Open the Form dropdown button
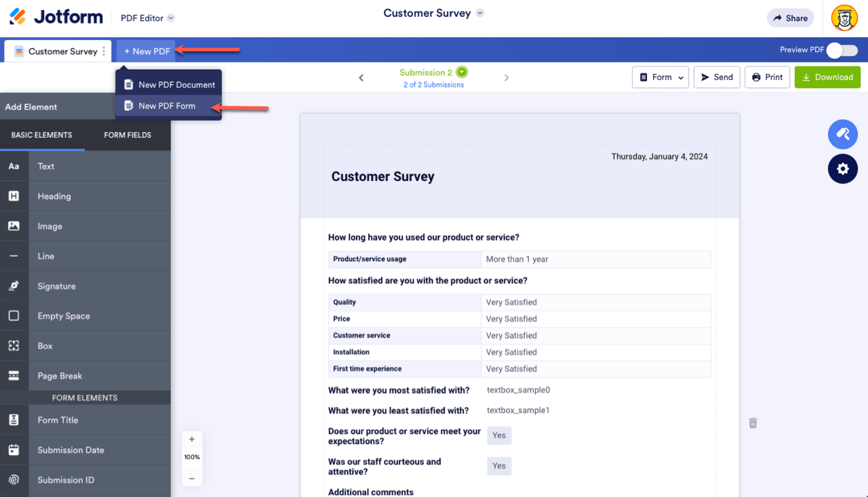Image resolution: width=868 pixels, height=497 pixels. point(660,77)
